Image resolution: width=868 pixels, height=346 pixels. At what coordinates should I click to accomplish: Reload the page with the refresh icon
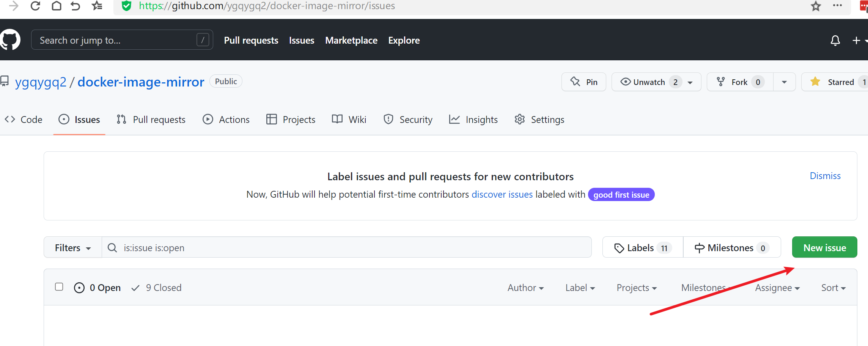click(x=35, y=6)
